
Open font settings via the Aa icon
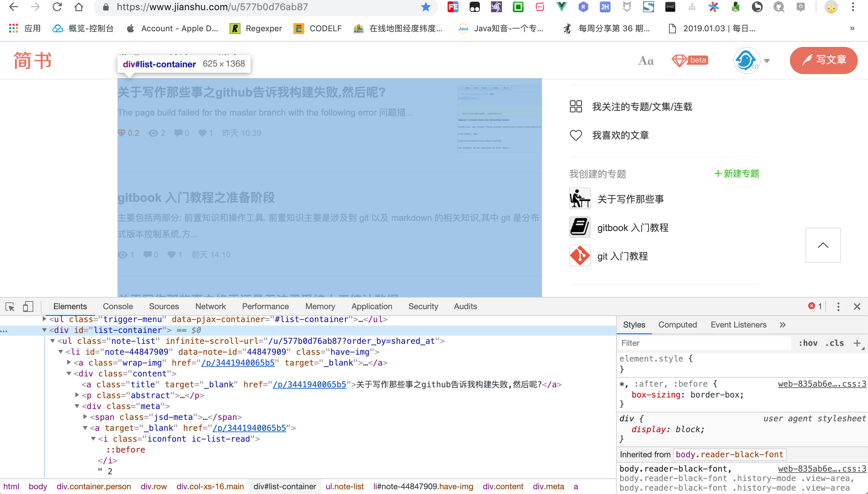[646, 60]
